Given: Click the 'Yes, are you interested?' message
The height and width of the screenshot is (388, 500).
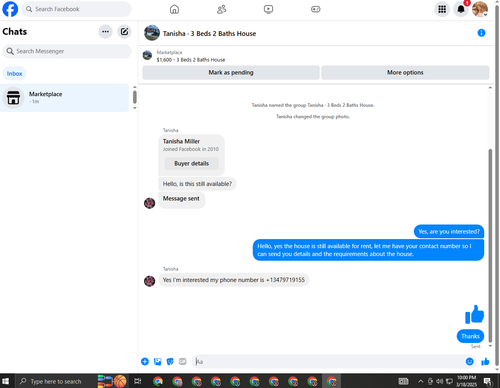Looking at the screenshot, I should (449, 231).
